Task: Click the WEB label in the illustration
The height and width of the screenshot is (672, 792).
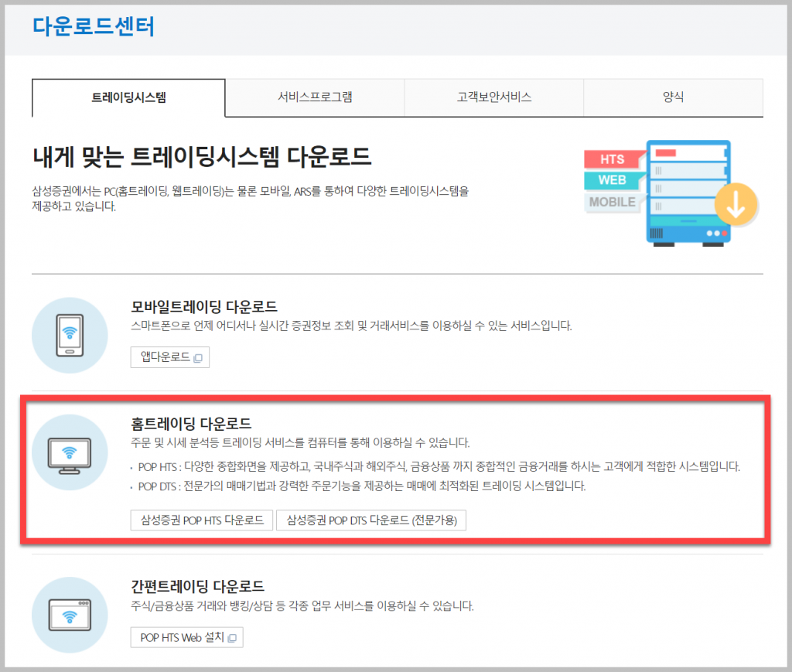Action: pos(613,180)
